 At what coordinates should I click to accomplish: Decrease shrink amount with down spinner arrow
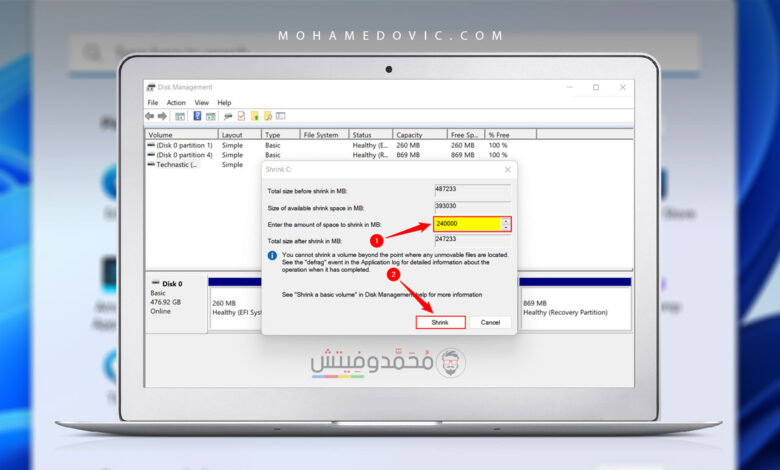tap(505, 227)
